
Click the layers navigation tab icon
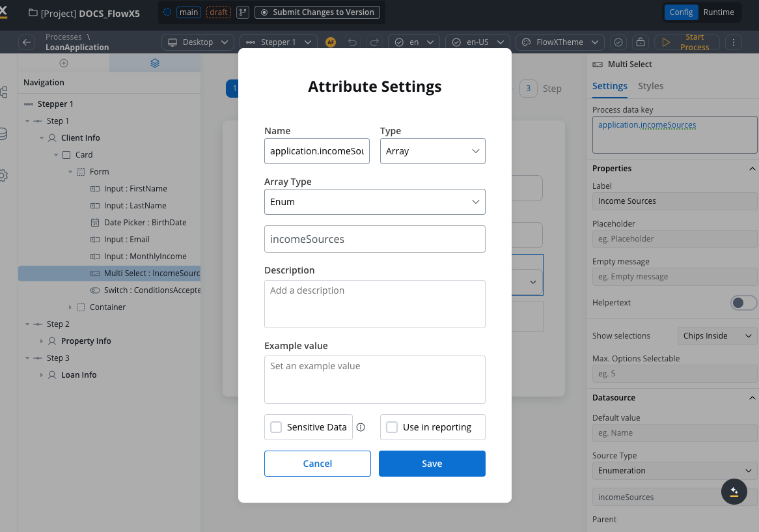pos(155,63)
